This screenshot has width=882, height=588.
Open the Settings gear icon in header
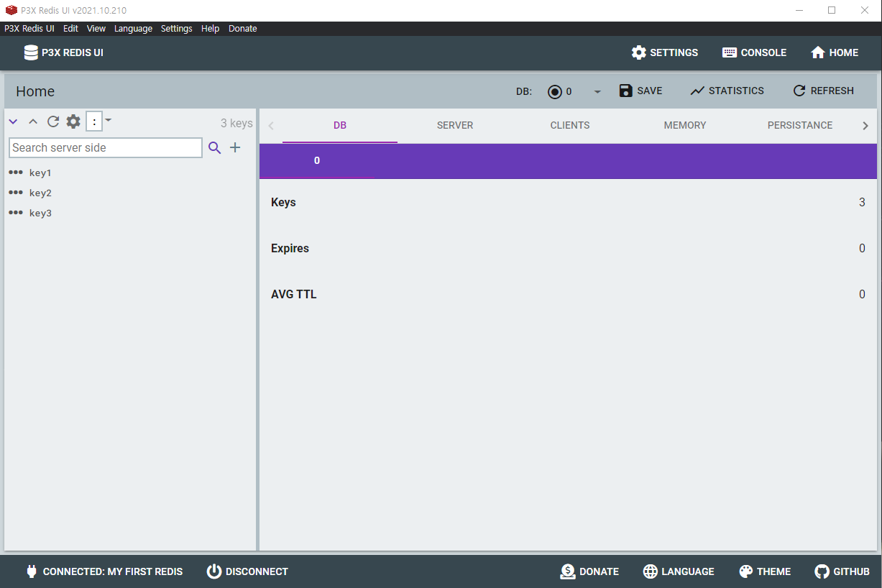pyautogui.click(x=639, y=52)
